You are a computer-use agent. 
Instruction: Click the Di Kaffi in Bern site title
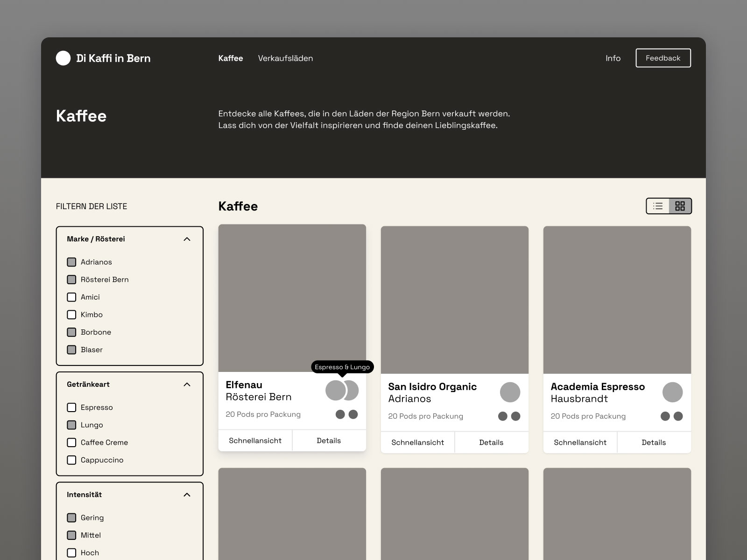click(x=113, y=58)
